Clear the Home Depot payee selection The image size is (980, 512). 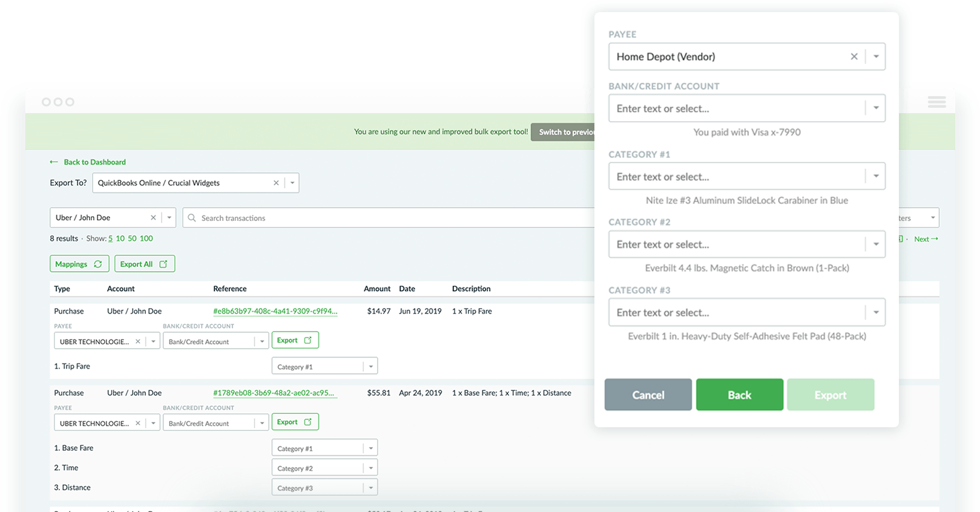(853, 57)
